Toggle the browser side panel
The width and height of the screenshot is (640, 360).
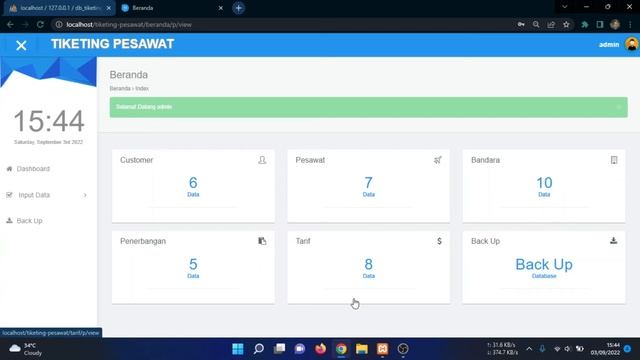point(600,24)
